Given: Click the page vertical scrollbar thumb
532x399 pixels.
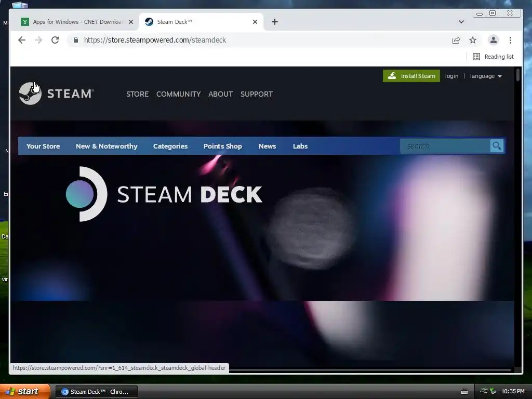Looking at the screenshot, I should 518,75.
